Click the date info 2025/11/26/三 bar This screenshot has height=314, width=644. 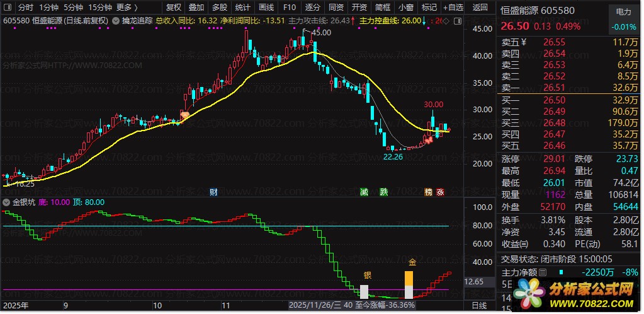point(351,305)
